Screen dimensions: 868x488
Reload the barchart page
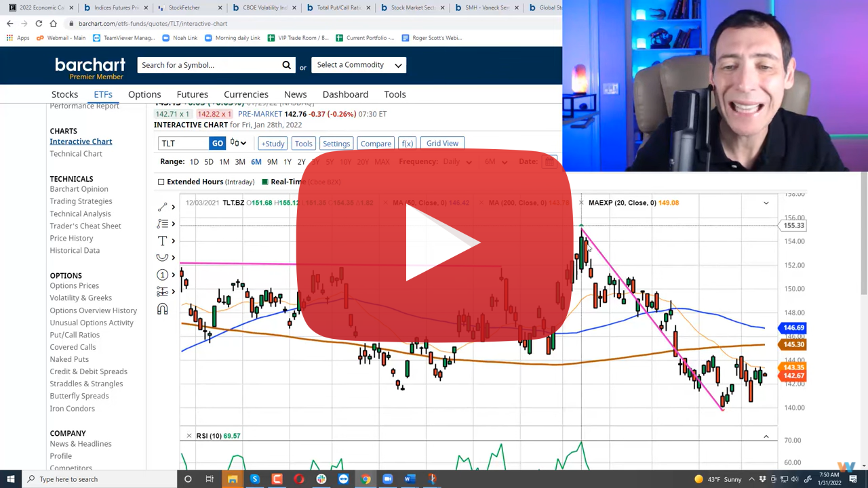pos(39,23)
